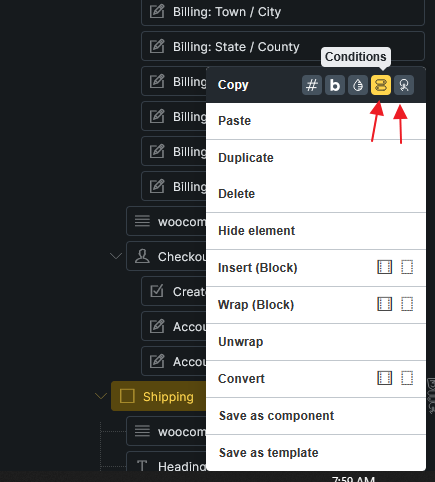Choose filled block icon for Convert
435x482 pixels.
coord(384,378)
